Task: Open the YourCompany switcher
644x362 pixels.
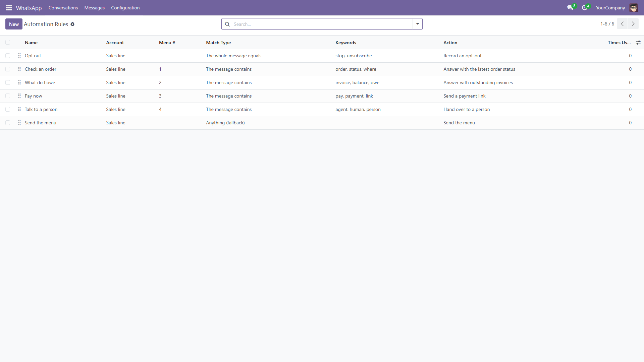Action: coord(610,8)
